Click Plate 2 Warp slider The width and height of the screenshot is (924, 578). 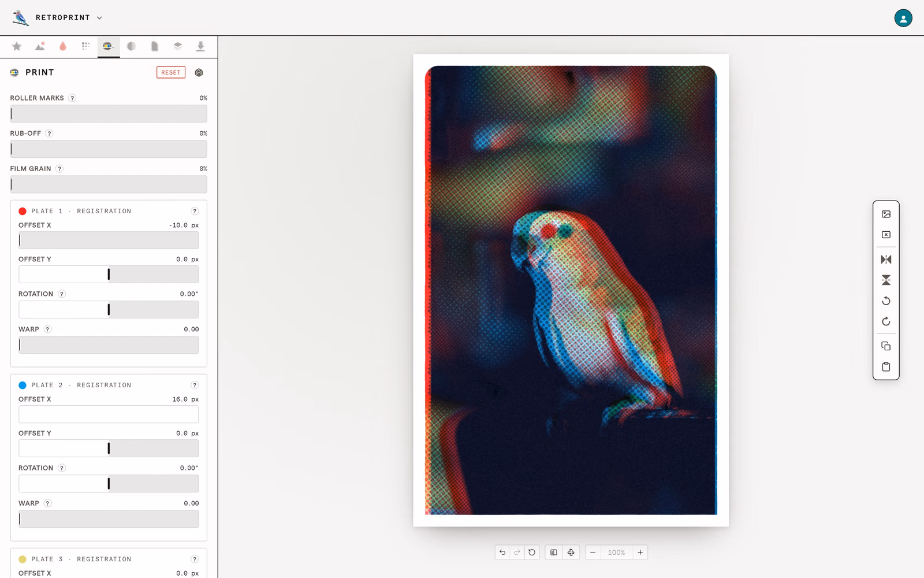tap(109, 519)
